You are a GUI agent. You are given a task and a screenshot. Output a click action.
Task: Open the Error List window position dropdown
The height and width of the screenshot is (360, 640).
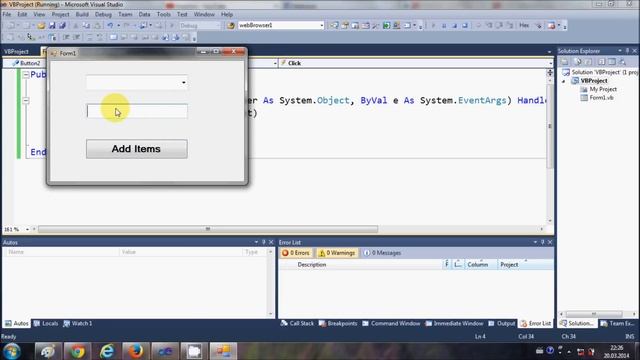click(535, 242)
